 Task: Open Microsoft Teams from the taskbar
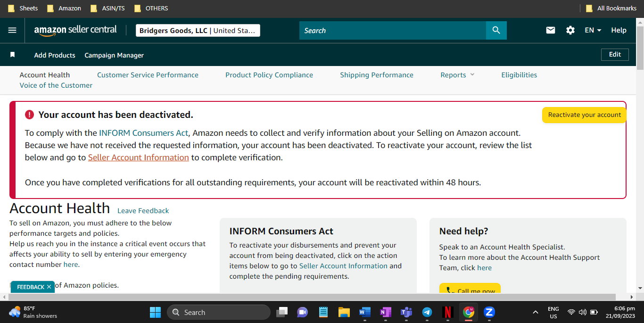pos(406,312)
